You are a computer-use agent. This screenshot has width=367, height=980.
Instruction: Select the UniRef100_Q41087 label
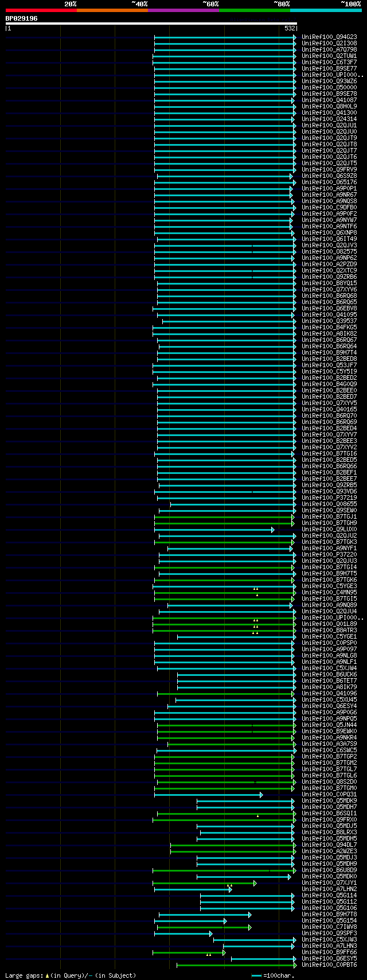pos(329,100)
